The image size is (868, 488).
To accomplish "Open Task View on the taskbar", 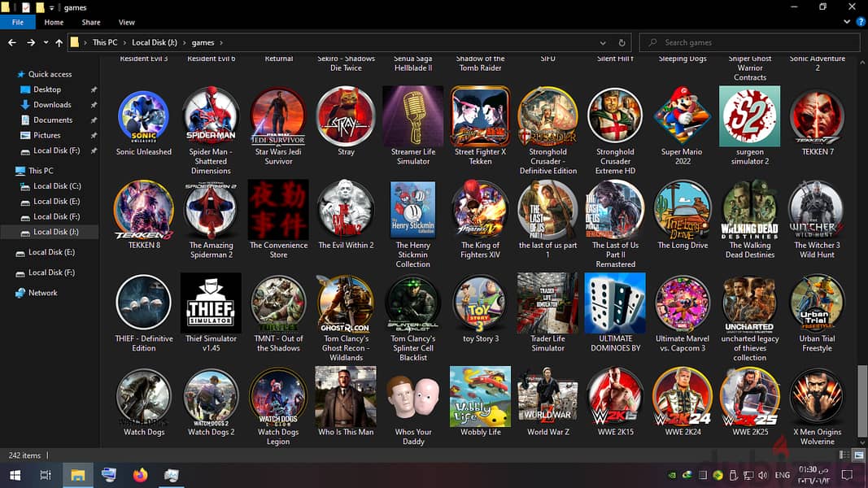I will (x=46, y=475).
